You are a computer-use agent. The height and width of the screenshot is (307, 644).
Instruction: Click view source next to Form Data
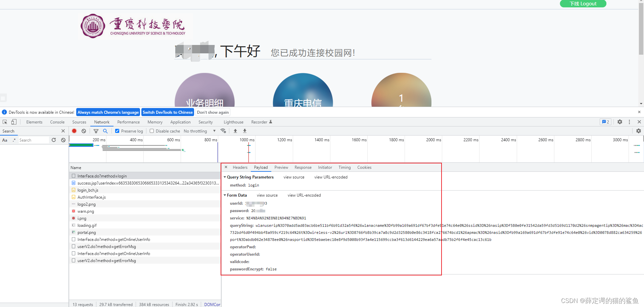pyautogui.click(x=267, y=195)
